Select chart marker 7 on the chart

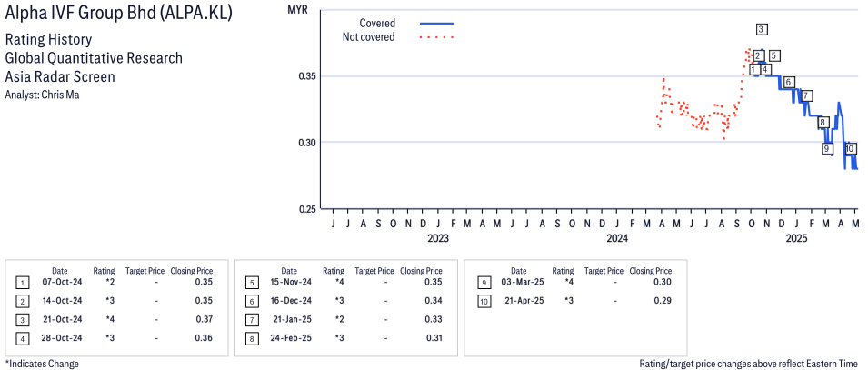pyautogui.click(x=807, y=95)
